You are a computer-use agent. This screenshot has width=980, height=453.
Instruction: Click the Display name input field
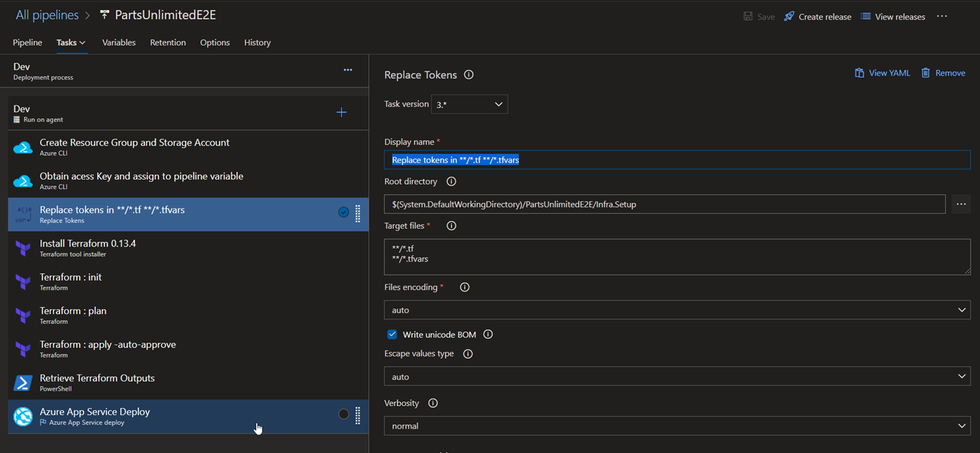click(677, 160)
